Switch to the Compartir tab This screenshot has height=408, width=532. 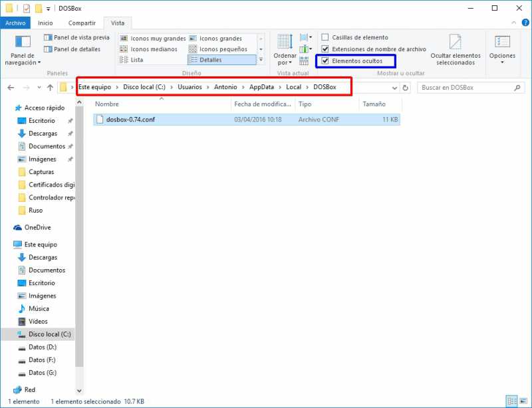(x=82, y=23)
